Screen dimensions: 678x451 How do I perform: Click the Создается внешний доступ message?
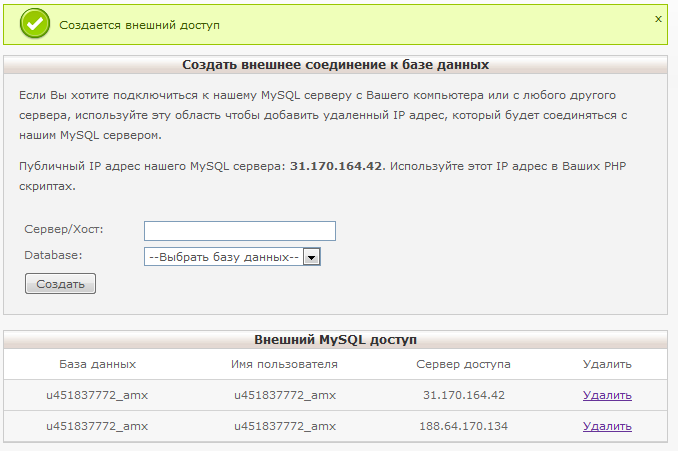coord(139,25)
